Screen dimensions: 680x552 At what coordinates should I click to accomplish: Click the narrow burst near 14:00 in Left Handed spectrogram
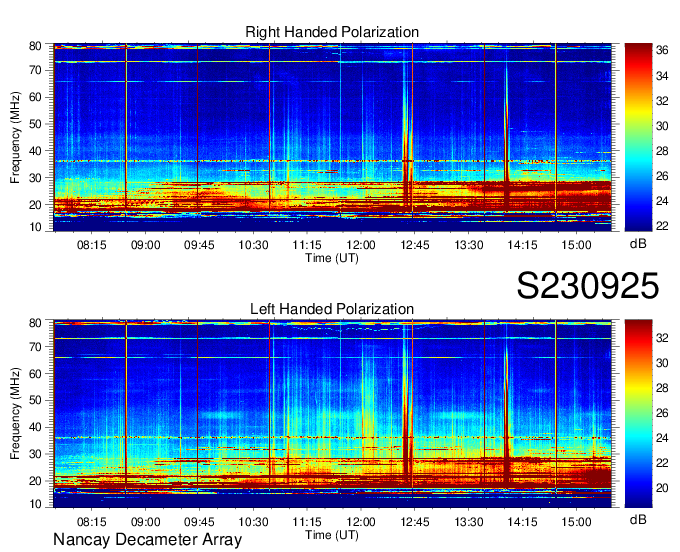pos(506,412)
